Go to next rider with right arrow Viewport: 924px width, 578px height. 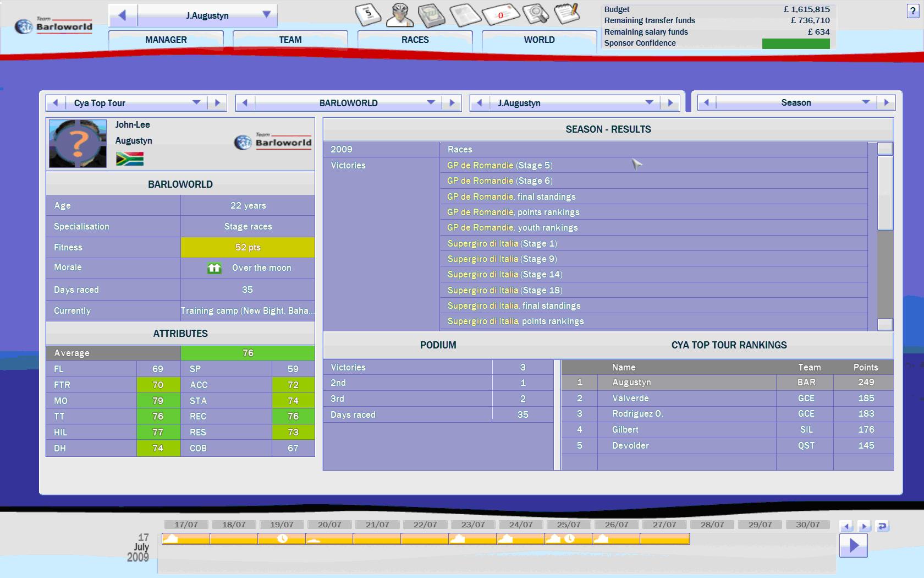[670, 103]
